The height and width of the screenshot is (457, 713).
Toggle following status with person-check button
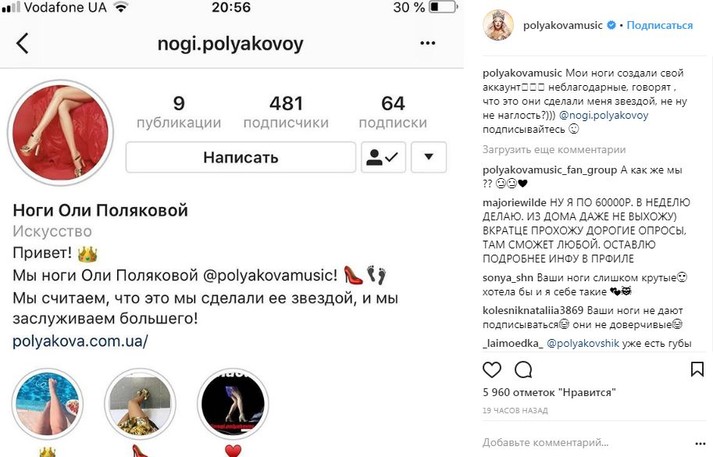383,157
